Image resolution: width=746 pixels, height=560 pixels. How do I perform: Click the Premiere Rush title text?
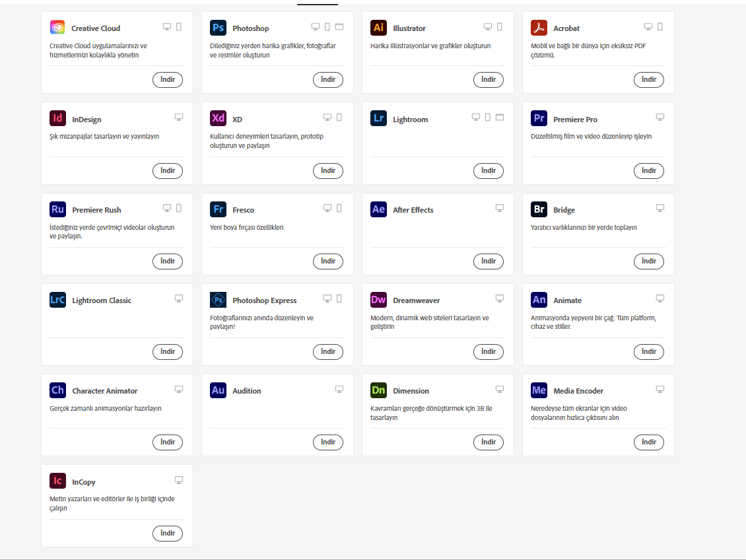[x=96, y=210]
